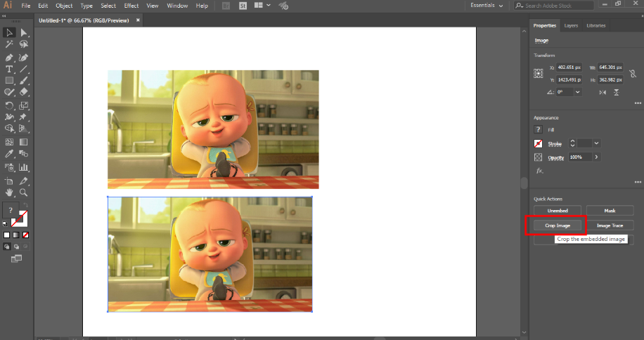Select the Rectangle tool
644x340 pixels.
[9, 81]
